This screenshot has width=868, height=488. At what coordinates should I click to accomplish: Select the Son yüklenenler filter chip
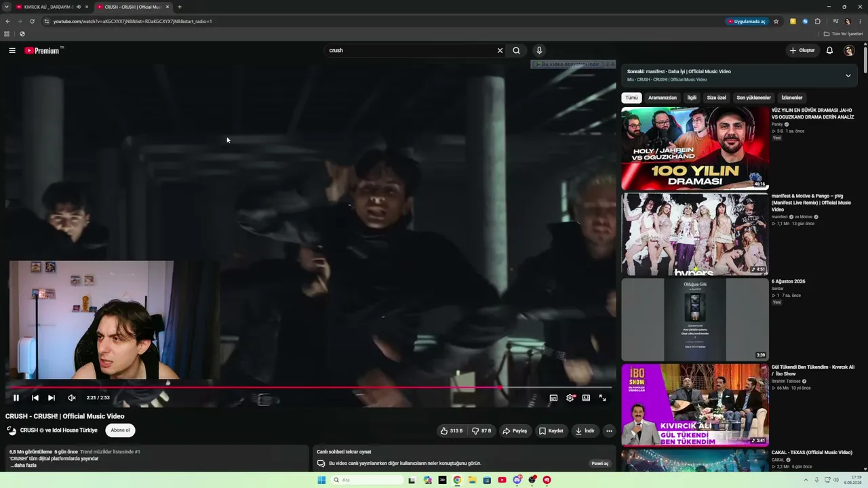(754, 98)
